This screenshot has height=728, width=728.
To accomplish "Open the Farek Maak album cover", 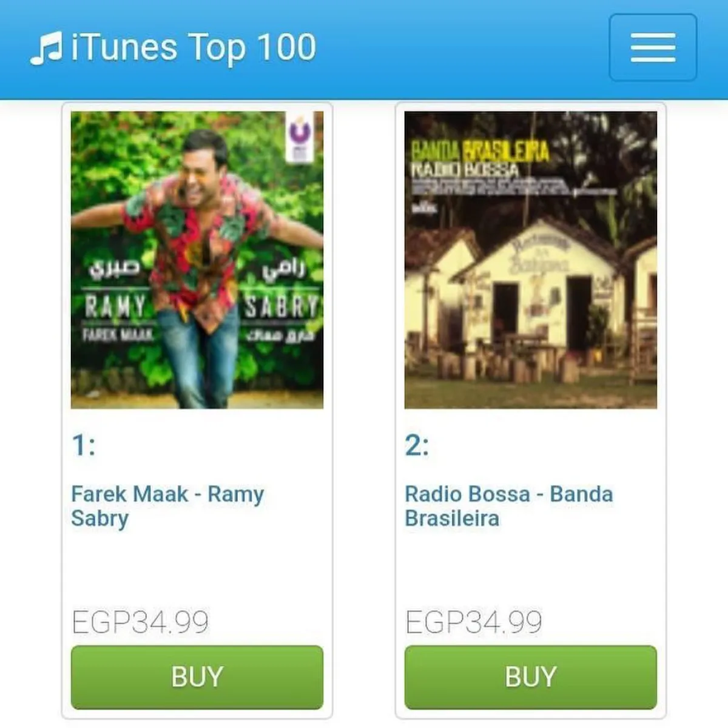I will 197,260.
